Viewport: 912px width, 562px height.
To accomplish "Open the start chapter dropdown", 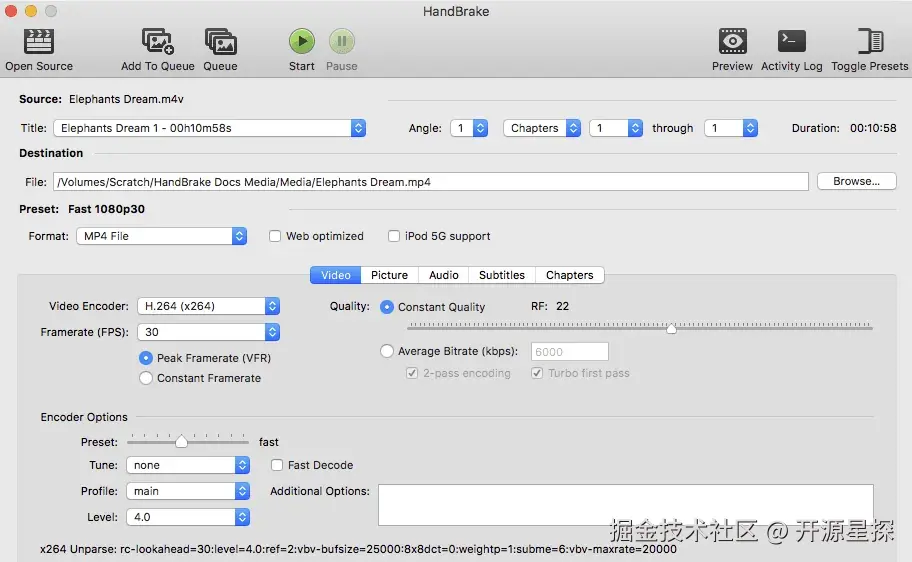I will pyautogui.click(x=616, y=128).
